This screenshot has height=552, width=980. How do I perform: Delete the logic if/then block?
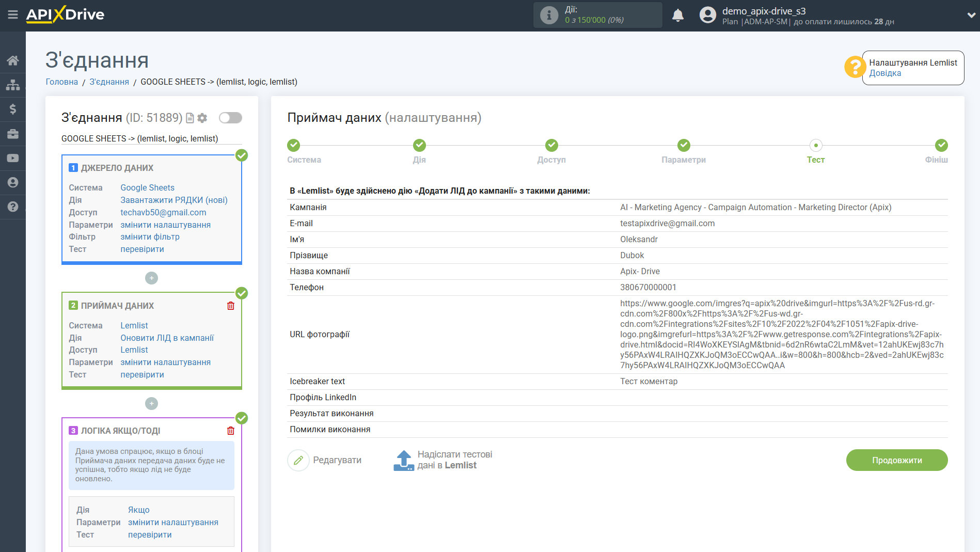click(231, 431)
